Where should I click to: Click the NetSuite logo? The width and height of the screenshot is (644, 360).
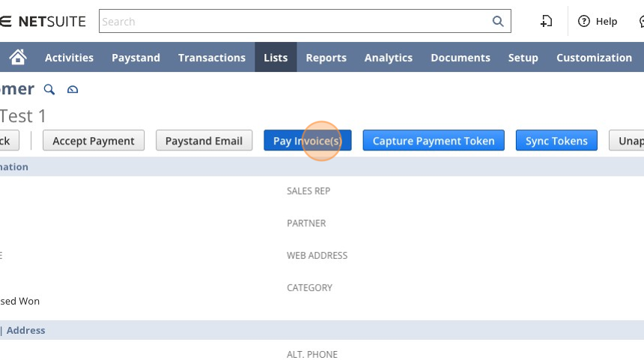point(43,22)
